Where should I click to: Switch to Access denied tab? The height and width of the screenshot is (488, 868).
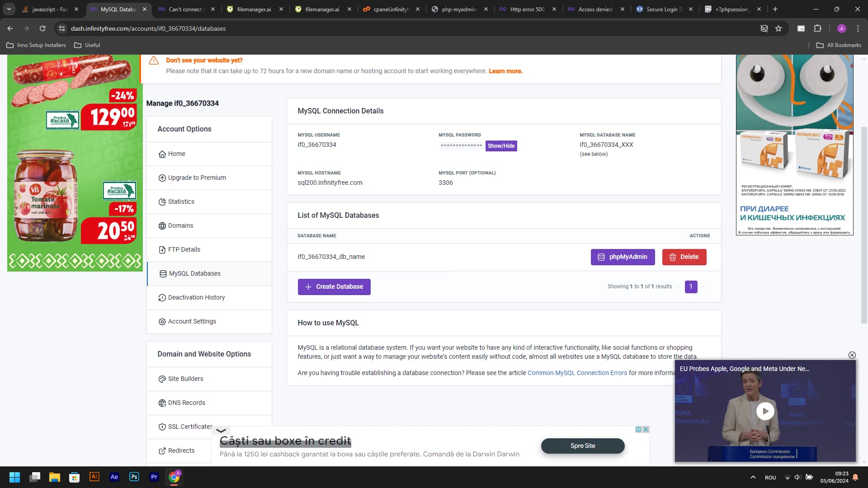(x=595, y=9)
